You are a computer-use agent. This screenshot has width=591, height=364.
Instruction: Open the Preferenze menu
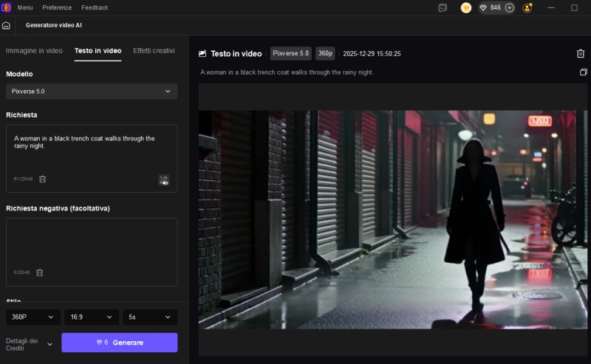click(x=57, y=7)
